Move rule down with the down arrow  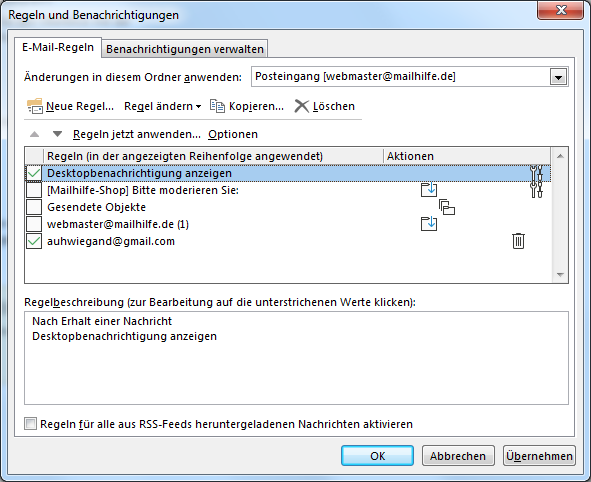(x=57, y=134)
